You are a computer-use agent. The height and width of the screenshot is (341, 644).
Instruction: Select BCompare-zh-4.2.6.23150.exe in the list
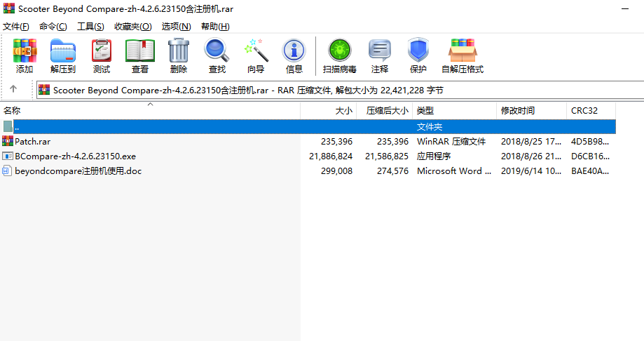coord(75,156)
